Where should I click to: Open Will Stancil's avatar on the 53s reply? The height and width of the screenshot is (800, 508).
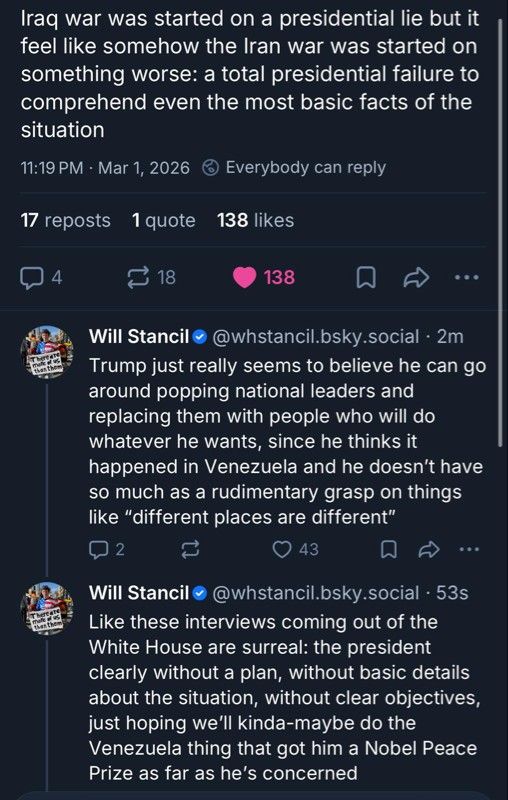[x=46, y=608]
